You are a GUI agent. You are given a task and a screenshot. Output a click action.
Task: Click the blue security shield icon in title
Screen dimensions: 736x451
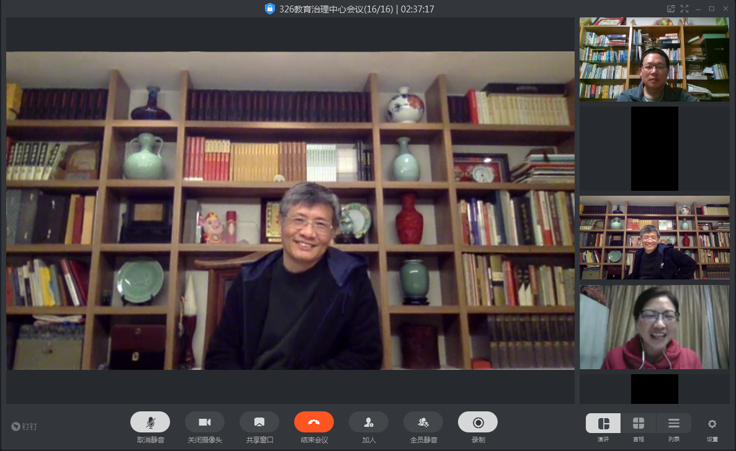tap(270, 8)
